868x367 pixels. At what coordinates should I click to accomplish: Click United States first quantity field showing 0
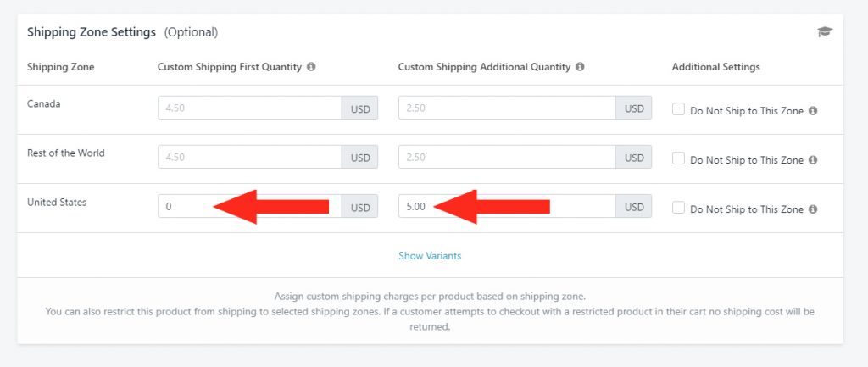[250, 207]
